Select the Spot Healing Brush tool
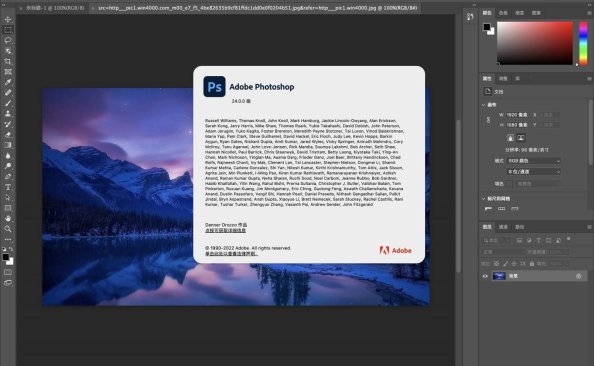This screenshot has width=594, height=366. (x=8, y=92)
